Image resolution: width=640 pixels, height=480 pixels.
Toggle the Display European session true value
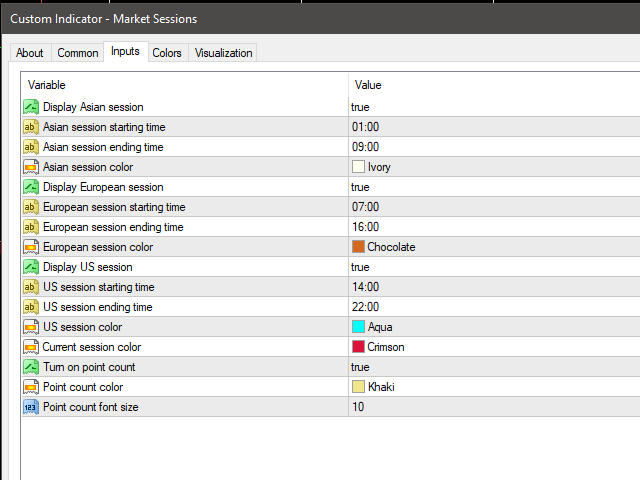click(x=360, y=187)
